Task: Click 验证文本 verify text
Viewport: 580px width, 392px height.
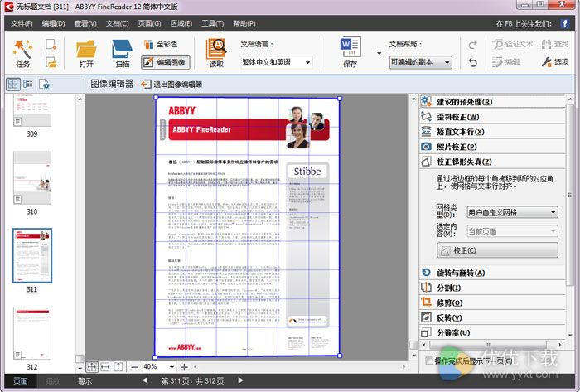Action: tap(513, 45)
